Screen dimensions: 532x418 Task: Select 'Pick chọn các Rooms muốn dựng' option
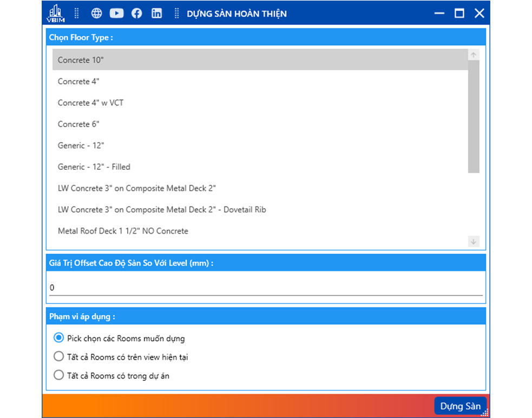pyautogui.click(x=59, y=339)
